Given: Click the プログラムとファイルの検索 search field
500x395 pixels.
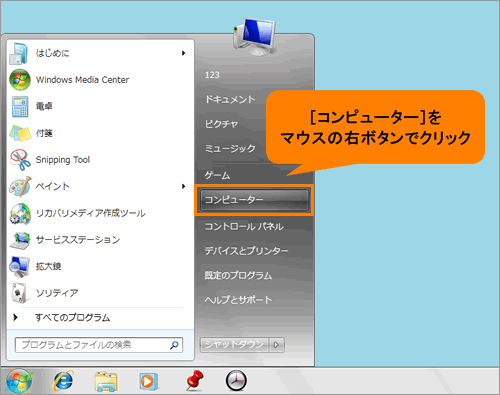Looking at the screenshot, I should point(99,345).
